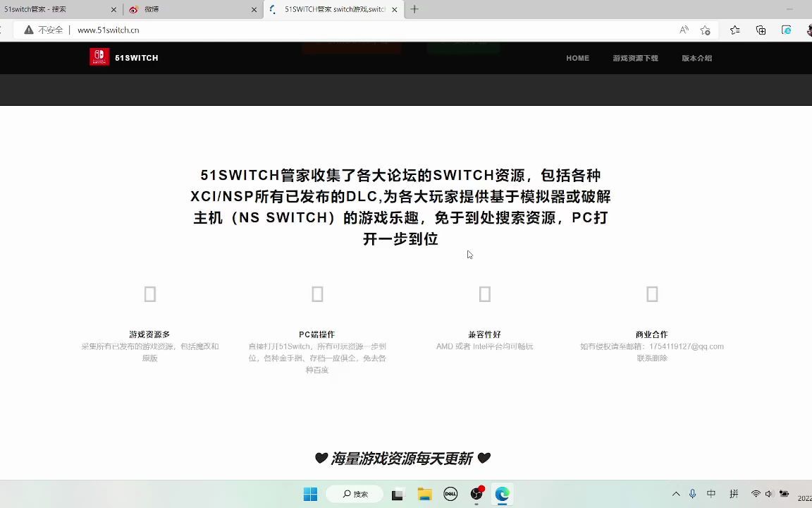Image resolution: width=812 pixels, height=508 pixels.
Task: Open the 游戏资源下载 navigation link
Action: click(636, 58)
